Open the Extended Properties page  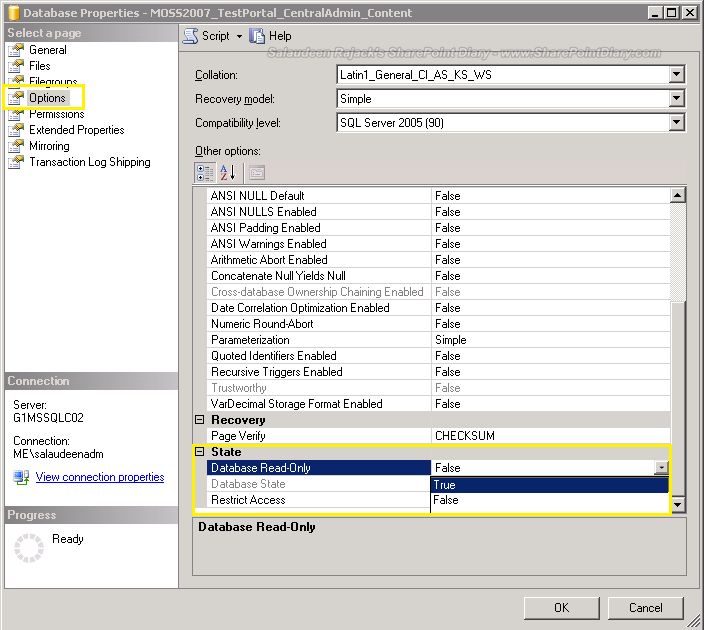click(x=77, y=130)
